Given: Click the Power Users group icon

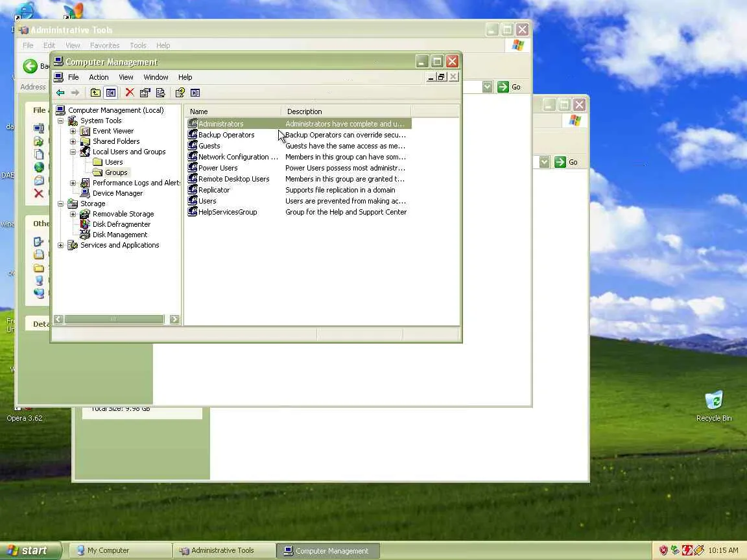Looking at the screenshot, I should pos(193,167).
